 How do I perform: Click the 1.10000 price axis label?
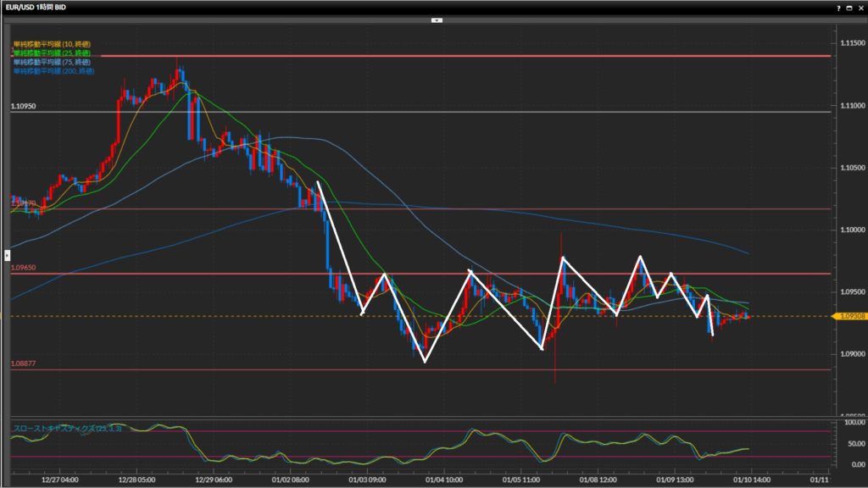[849, 230]
